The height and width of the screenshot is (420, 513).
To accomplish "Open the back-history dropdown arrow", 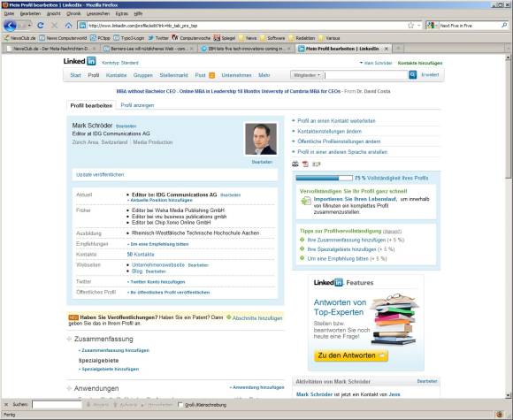I will 29,25.
